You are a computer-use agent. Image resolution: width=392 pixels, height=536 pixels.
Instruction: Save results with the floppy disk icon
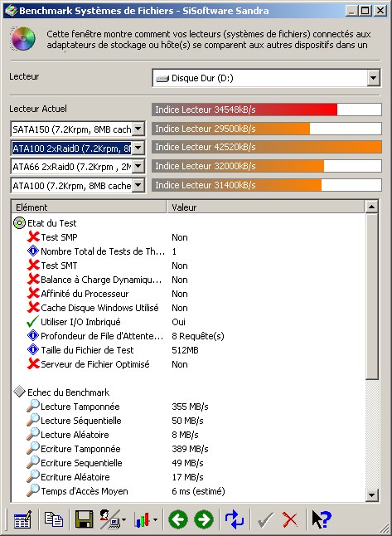(x=84, y=519)
